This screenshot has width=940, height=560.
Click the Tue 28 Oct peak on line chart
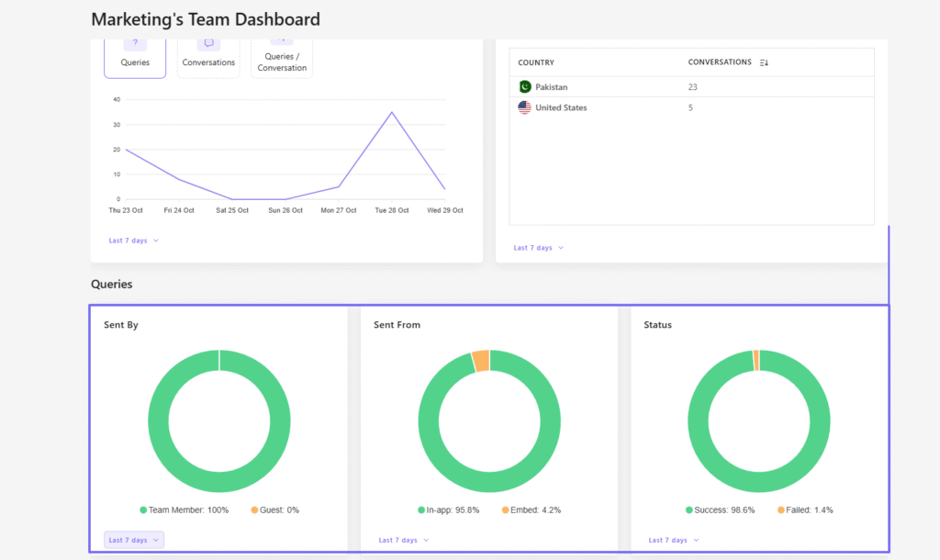click(392, 110)
